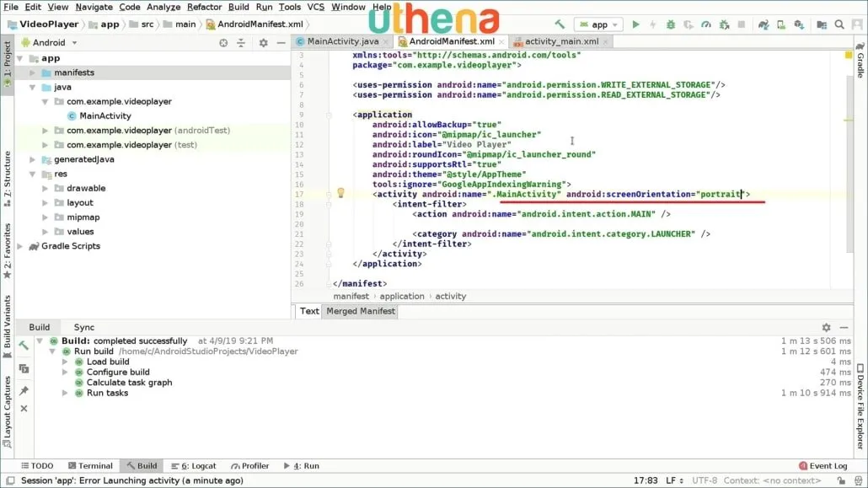
Task: Click the build hammer icon in Build panel
Action: pos(24,346)
